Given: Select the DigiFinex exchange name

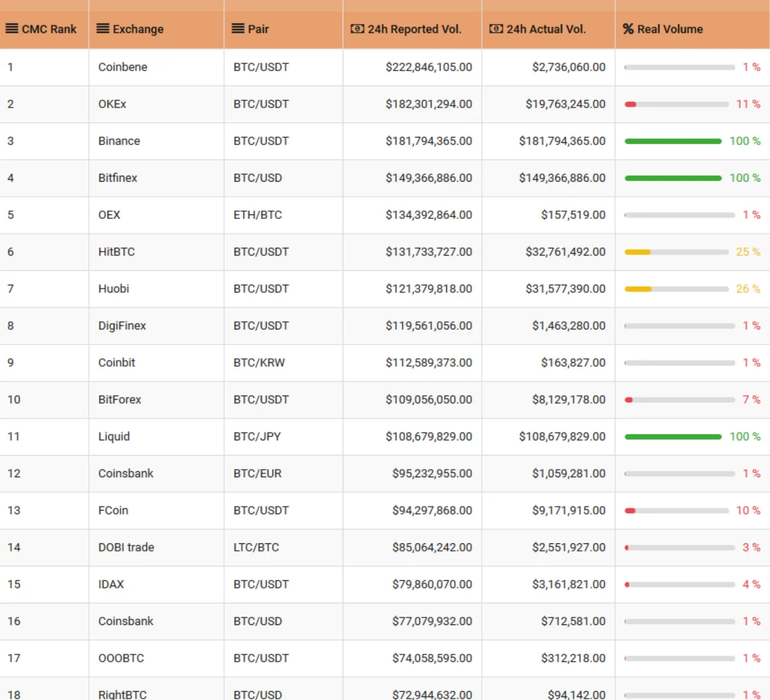Looking at the screenshot, I should [x=122, y=325].
